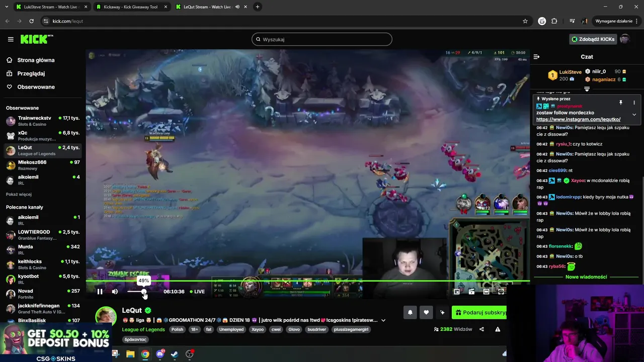Viewport: 644px width, 362px height.
Task: Open File Explorer from the taskbar
Action: click(x=130, y=354)
